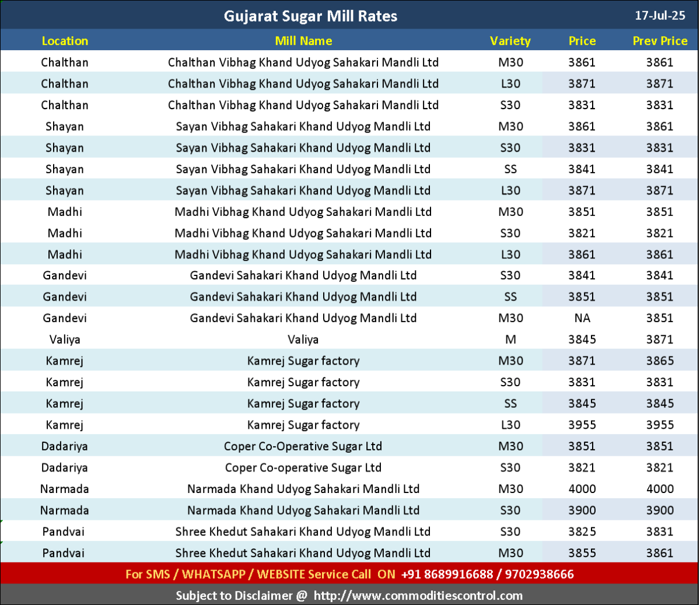Select the 3825 price for Pandvai S30
The width and height of the screenshot is (700, 605).
(x=582, y=531)
